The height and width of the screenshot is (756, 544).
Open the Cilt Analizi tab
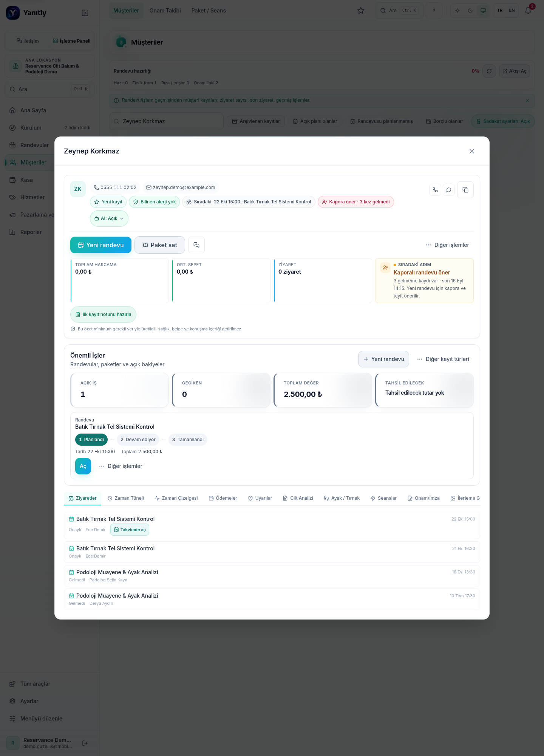(298, 498)
